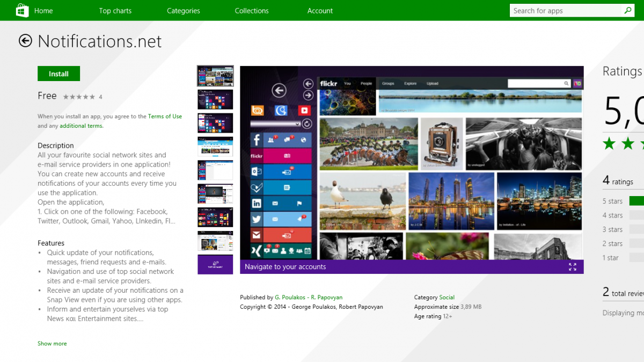Open the Social category link

(447, 297)
